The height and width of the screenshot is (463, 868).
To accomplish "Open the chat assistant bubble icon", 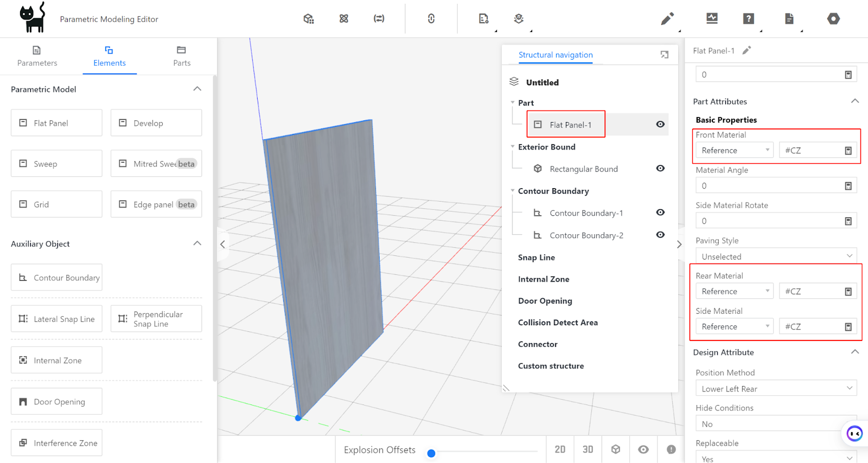I will [854, 433].
